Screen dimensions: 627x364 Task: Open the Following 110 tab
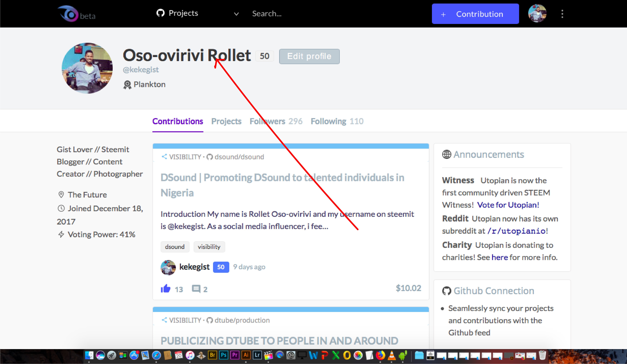pyautogui.click(x=337, y=121)
